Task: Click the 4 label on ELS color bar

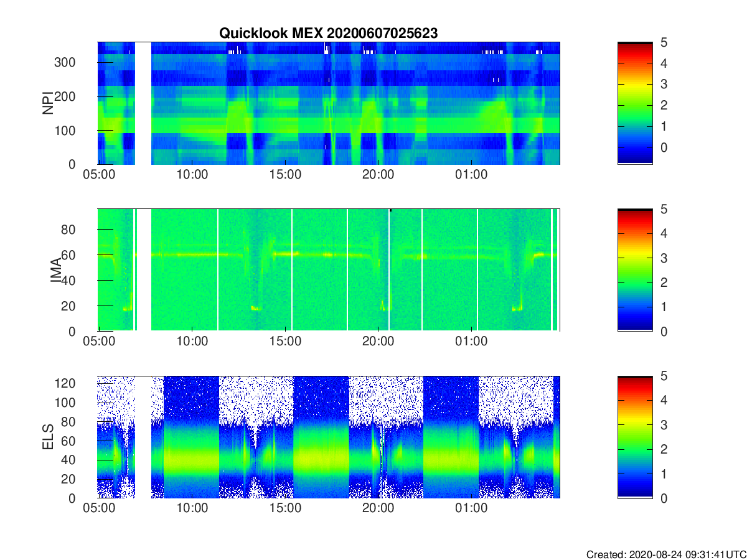Action: pos(664,401)
